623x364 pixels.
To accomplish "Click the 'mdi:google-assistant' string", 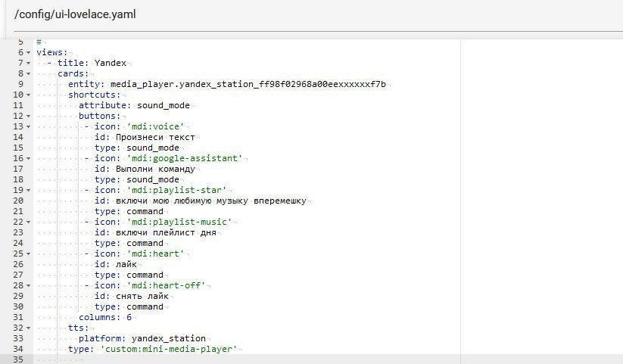I will tap(185, 158).
